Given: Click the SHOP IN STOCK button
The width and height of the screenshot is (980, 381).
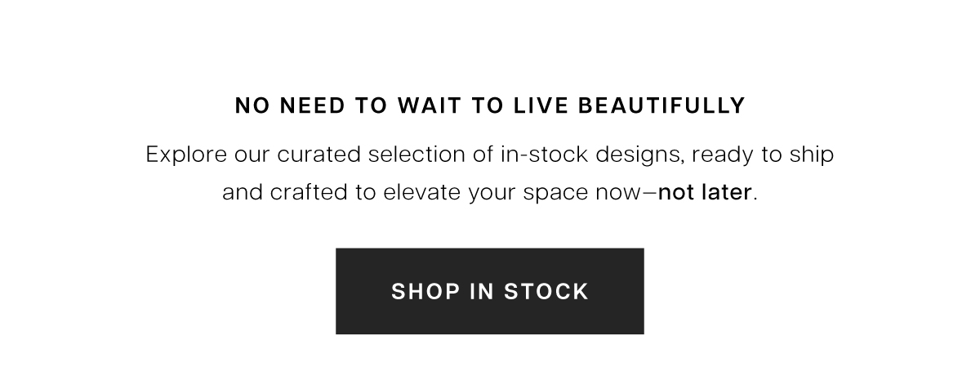Looking at the screenshot, I should pyautogui.click(x=490, y=291).
